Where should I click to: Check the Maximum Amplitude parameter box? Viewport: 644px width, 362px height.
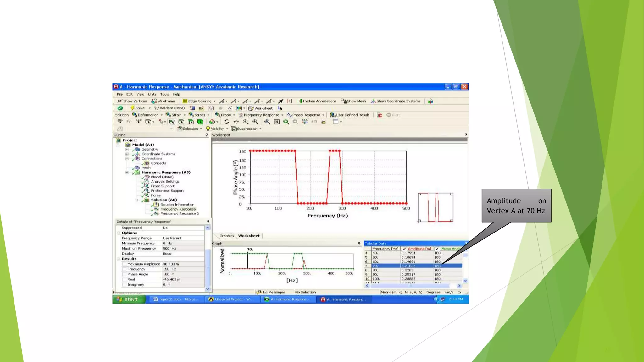pyautogui.click(x=124, y=264)
